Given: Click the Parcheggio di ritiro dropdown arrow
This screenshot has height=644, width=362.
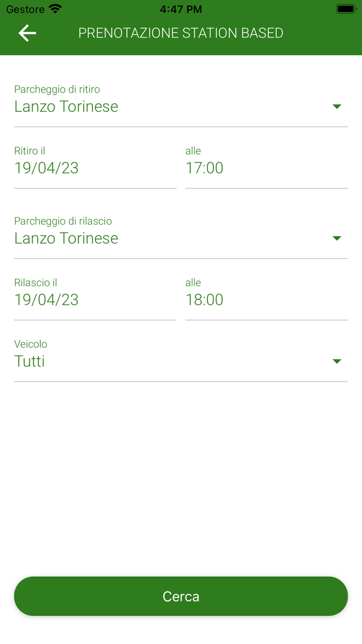Looking at the screenshot, I should pos(337,107).
